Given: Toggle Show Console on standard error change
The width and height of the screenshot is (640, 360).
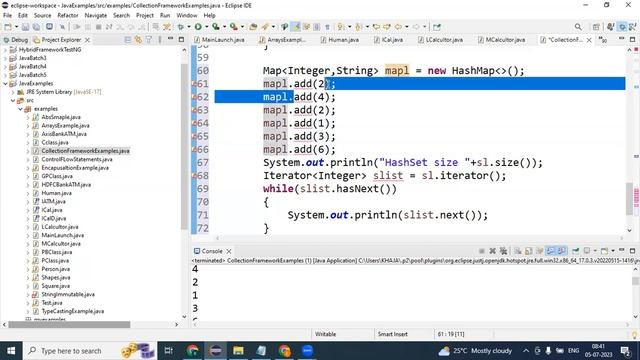Looking at the screenshot, I should point(562,251).
